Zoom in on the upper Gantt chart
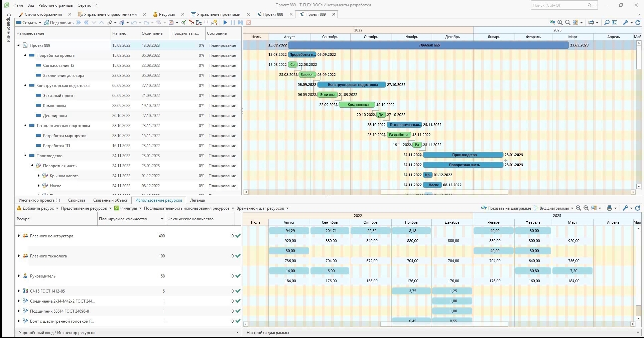Image resolution: width=644 pixels, height=338 pixels. tap(560, 23)
